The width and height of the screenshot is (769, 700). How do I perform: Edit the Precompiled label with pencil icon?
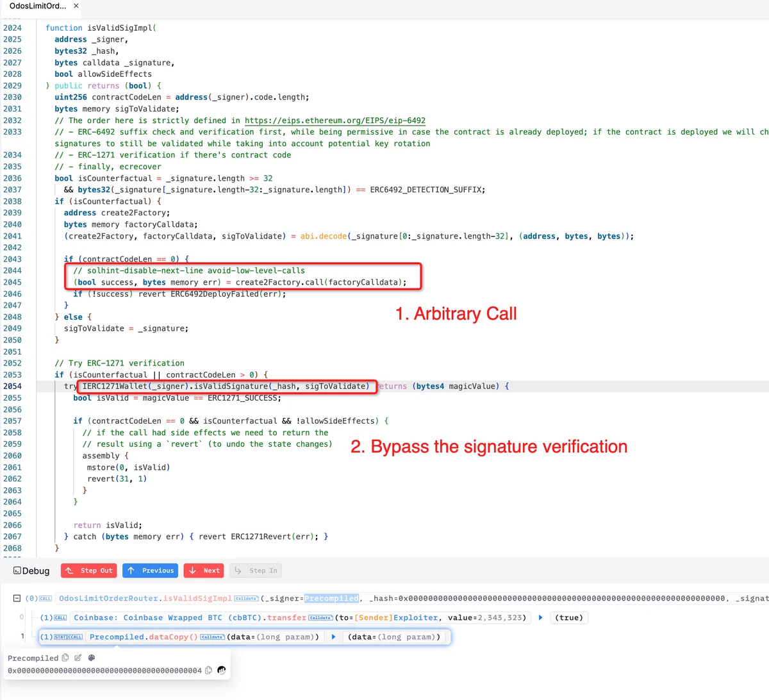click(x=78, y=658)
